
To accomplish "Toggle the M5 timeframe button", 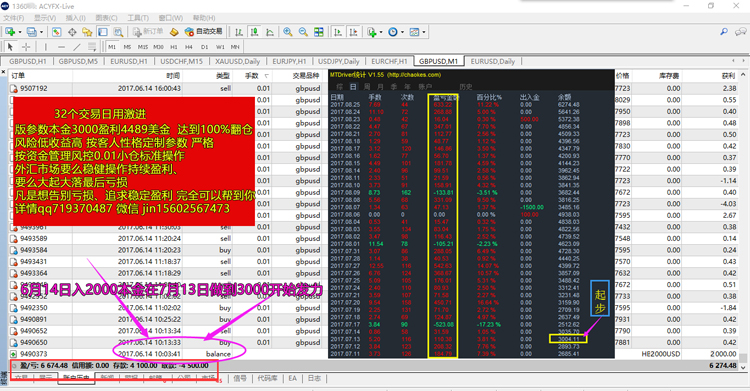I will click(x=127, y=47).
